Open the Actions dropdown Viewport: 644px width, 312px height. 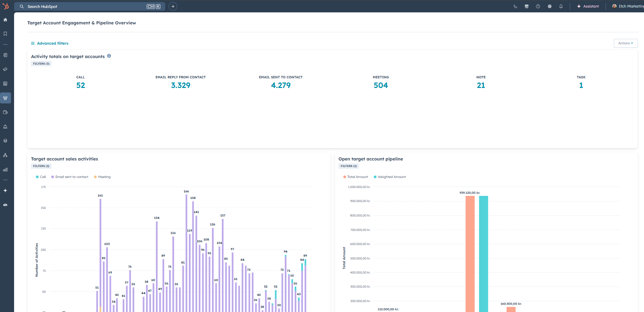click(625, 43)
